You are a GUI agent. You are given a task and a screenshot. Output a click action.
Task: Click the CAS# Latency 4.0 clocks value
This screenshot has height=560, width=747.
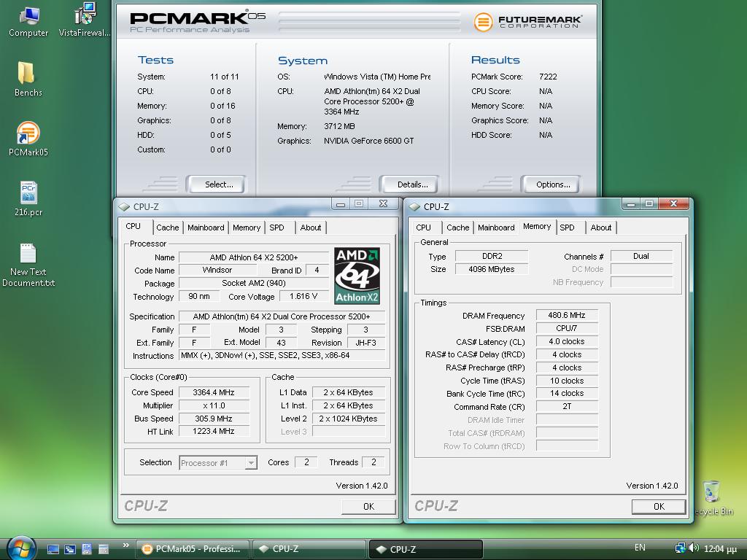566,341
